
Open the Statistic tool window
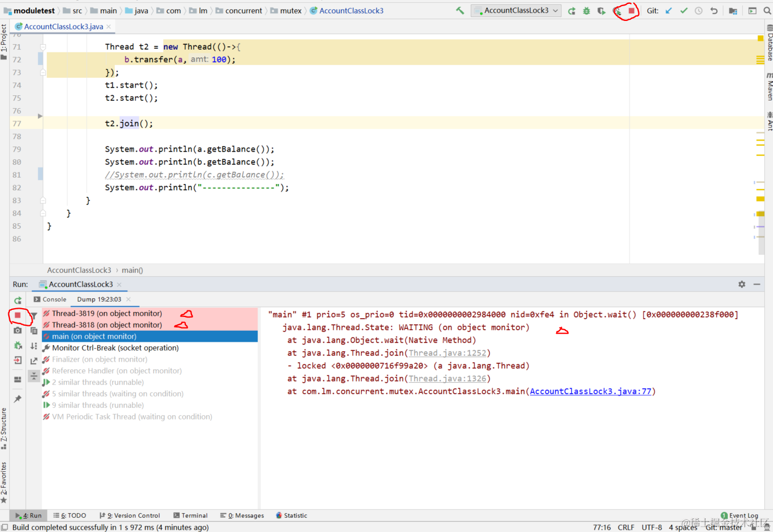pyautogui.click(x=291, y=515)
